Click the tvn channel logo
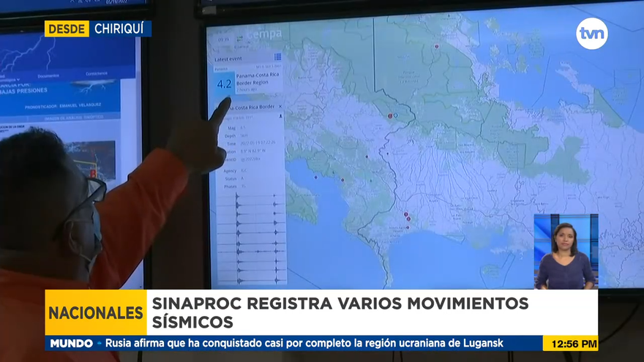Screen dimensions: 644x362 click(592, 34)
